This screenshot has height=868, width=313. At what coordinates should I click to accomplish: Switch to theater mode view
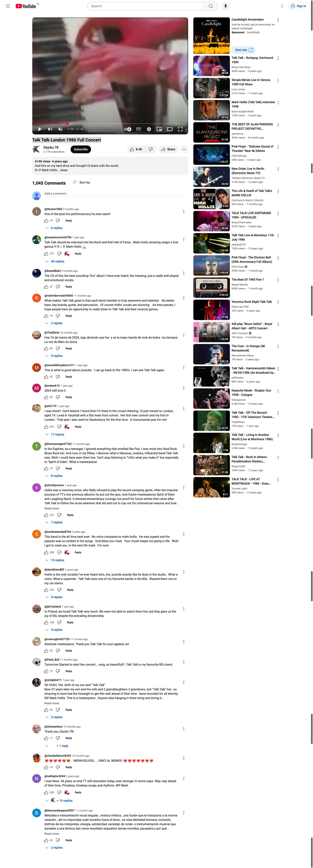click(x=170, y=129)
